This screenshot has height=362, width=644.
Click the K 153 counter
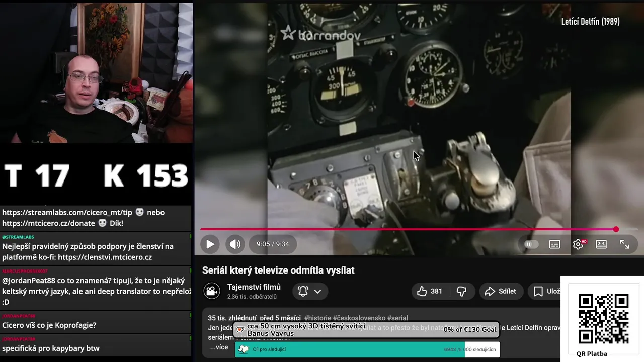(x=146, y=176)
